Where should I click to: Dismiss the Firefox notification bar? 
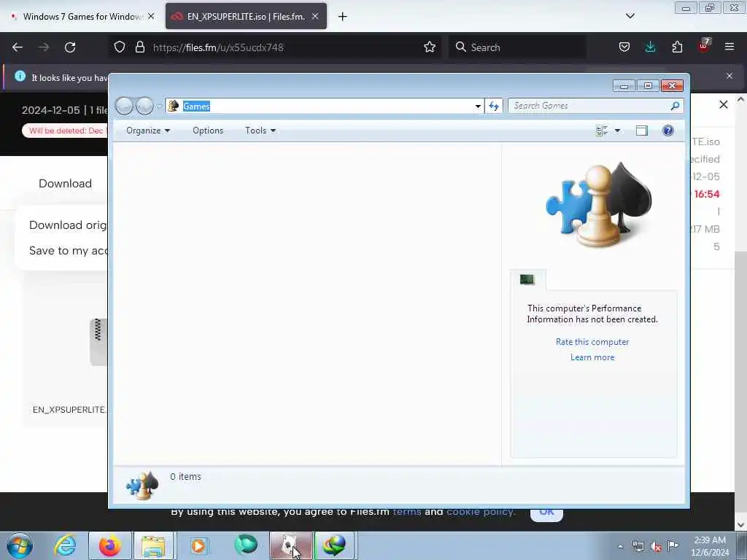click(x=729, y=76)
